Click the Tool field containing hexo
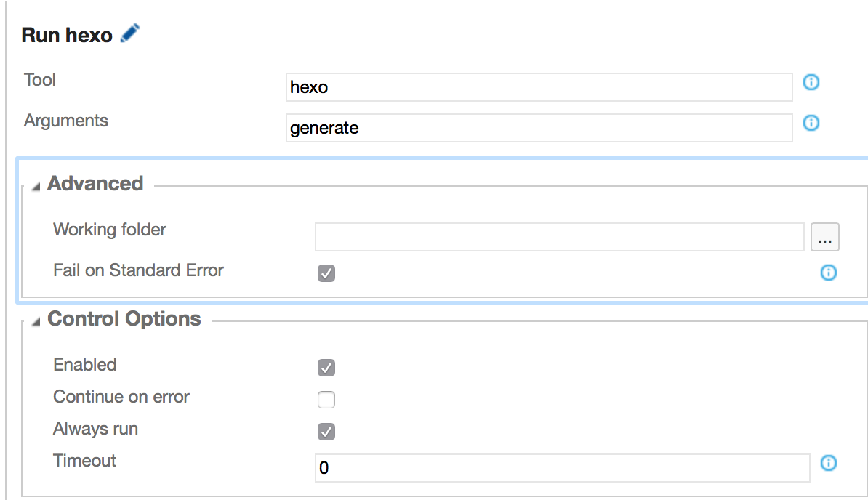 [x=539, y=87]
